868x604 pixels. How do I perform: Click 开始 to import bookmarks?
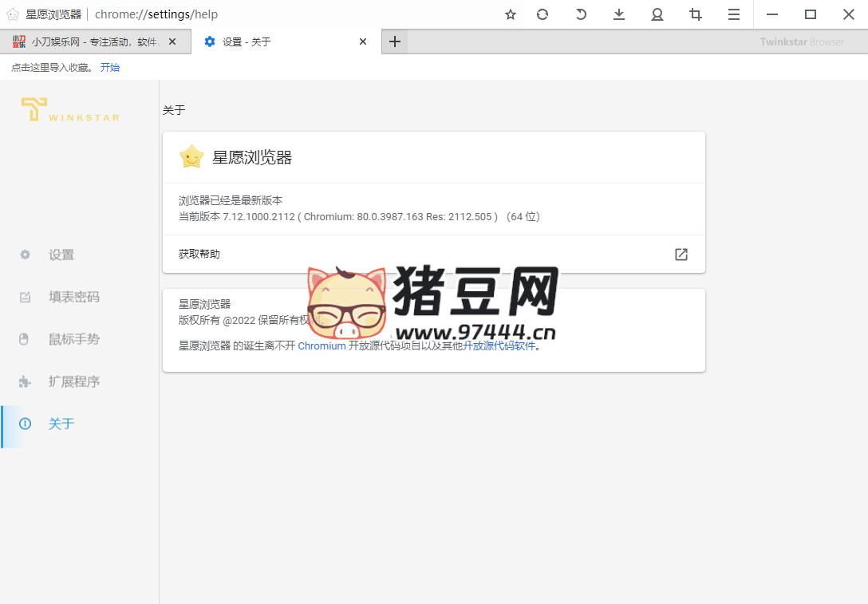click(110, 68)
